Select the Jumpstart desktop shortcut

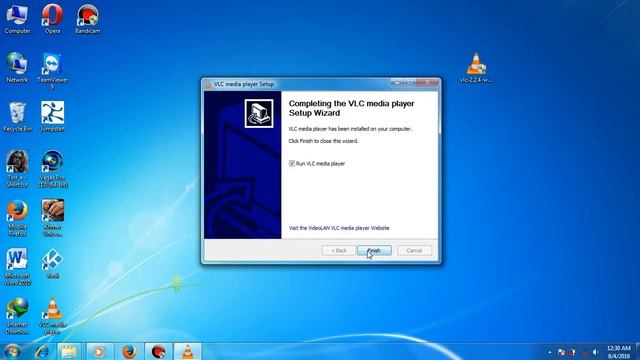[52, 117]
